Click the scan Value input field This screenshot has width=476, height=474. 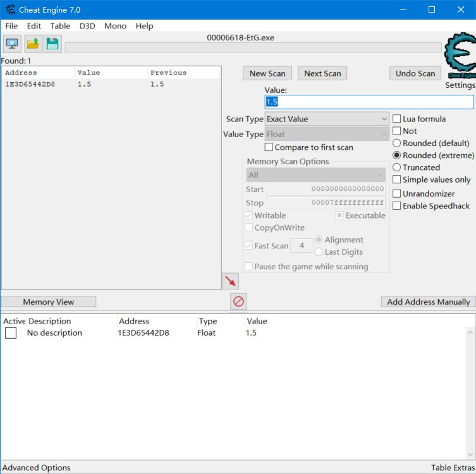[369, 102]
